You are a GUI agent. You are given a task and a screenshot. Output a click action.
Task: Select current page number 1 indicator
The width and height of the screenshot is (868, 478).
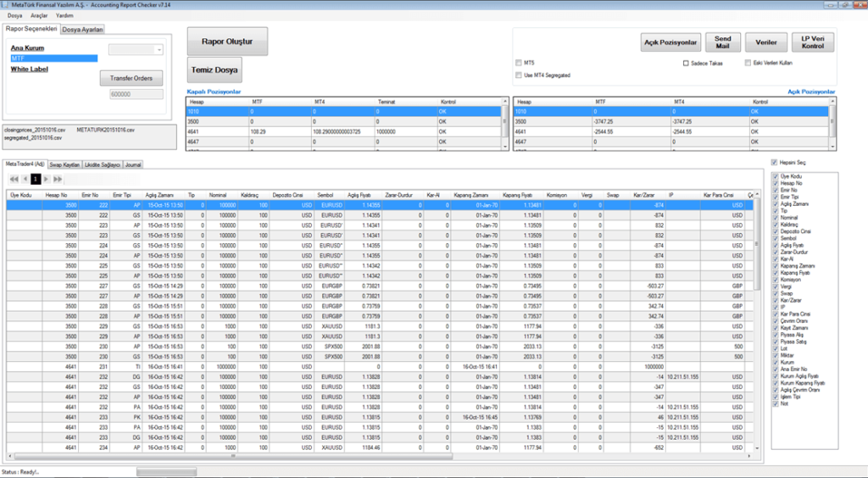36,180
